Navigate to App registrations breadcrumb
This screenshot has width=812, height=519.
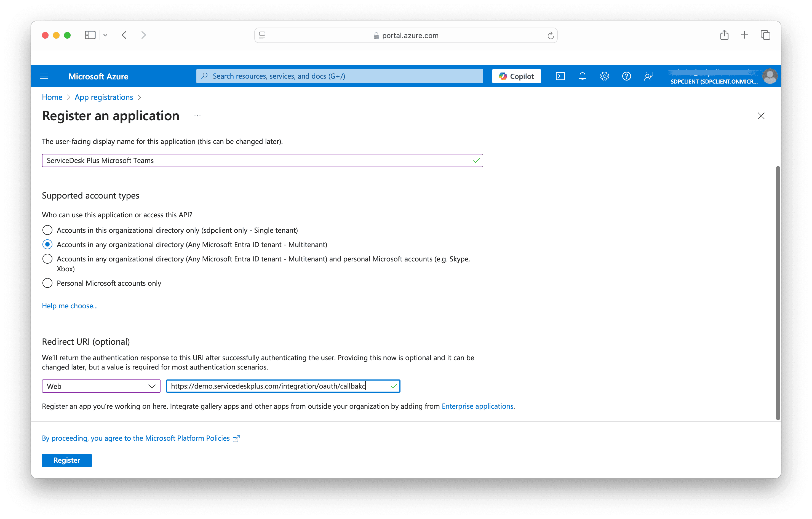click(x=104, y=97)
